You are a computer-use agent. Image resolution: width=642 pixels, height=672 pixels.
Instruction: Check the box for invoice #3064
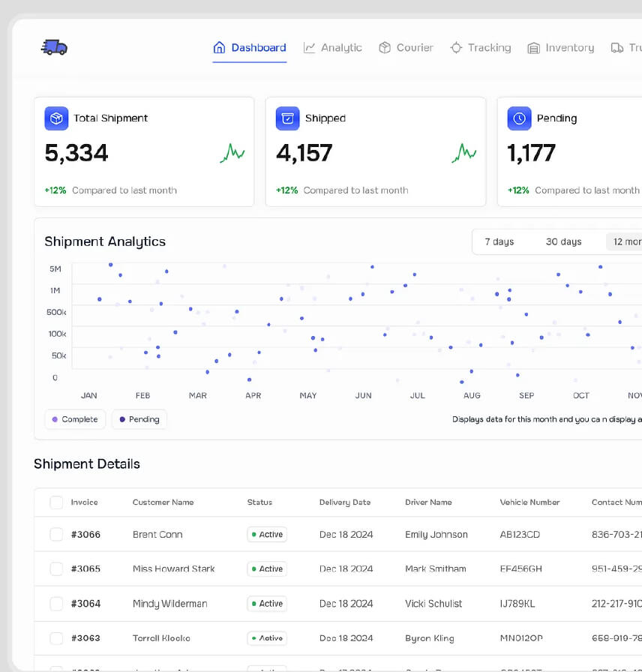(56, 604)
